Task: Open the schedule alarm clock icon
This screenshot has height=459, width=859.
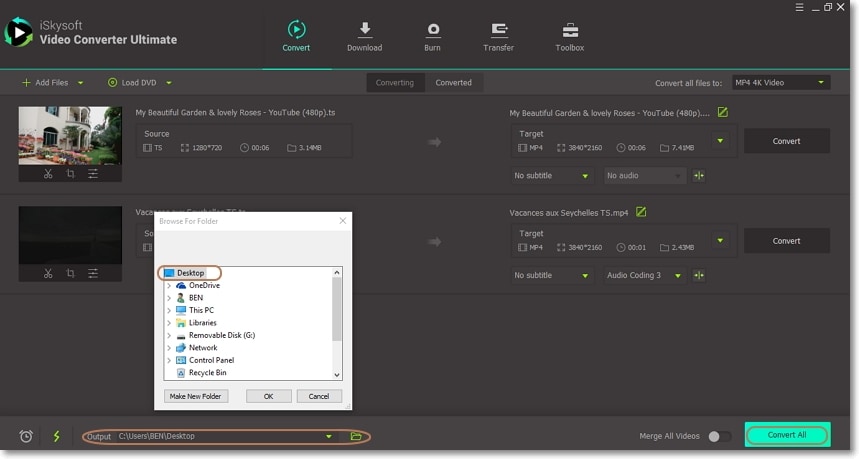Action: point(26,437)
